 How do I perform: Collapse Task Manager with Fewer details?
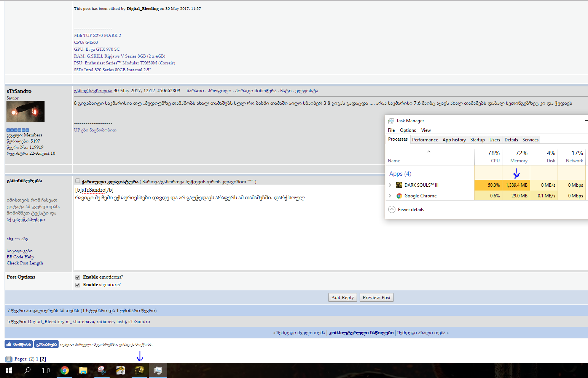pyautogui.click(x=406, y=210)
